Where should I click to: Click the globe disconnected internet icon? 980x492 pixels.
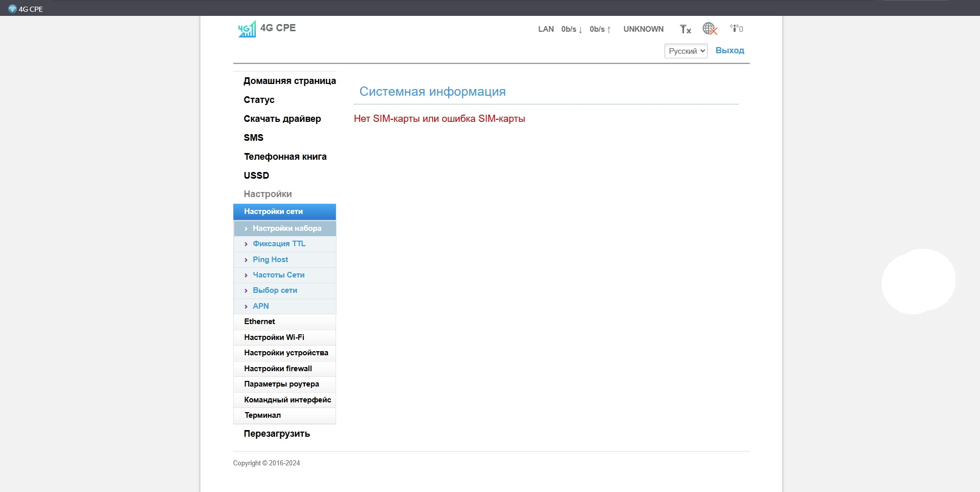click(710, 29)
